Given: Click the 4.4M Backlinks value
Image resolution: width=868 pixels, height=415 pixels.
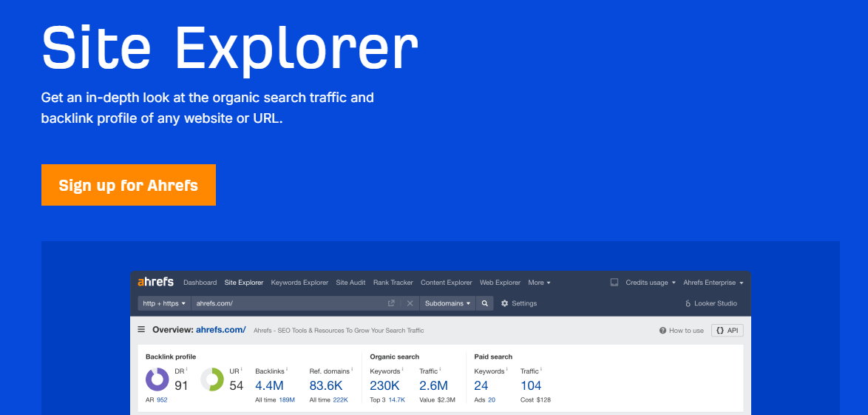Looking at the screenshot, I should pos(269,385).
